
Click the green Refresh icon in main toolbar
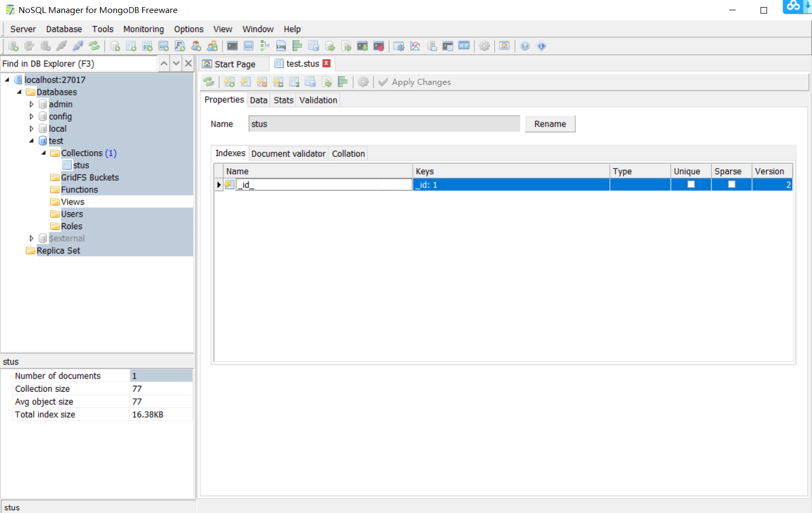94,46
